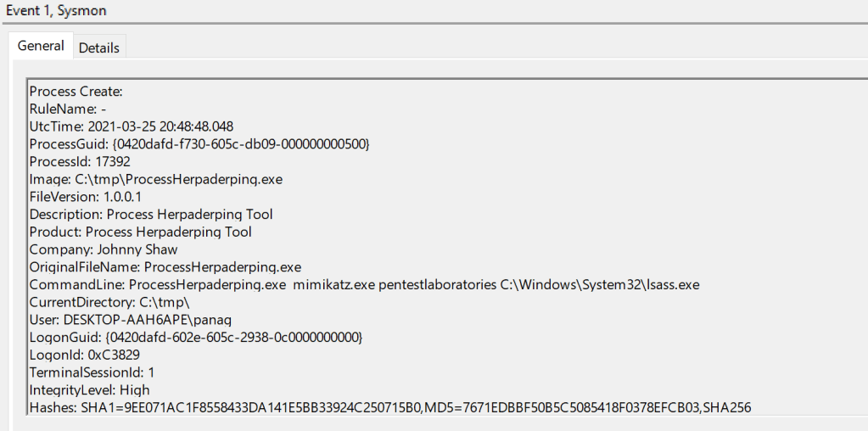Image resolution: width=868 pixels, height=431 pixels.
Task: Click the 'Event 1, Sysmon' header
Action: (x=56, y=11)
